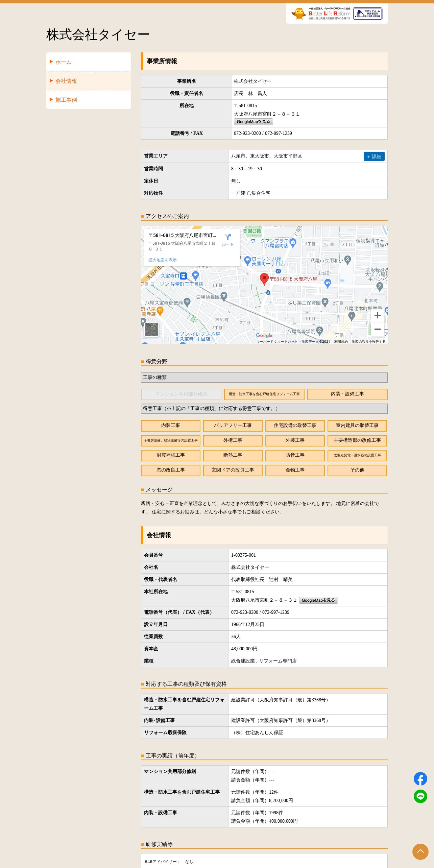Image resolution: width=434 pixels, height=868 pixels.
Task: Open the Facebook share icon
Action: pos(420,779)
